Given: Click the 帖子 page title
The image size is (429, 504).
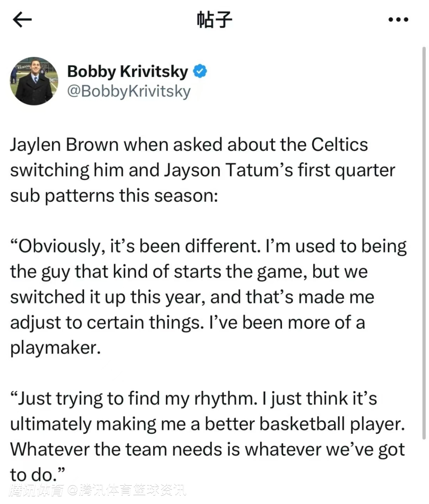Looking at the screenshot, I should (214, 19).
